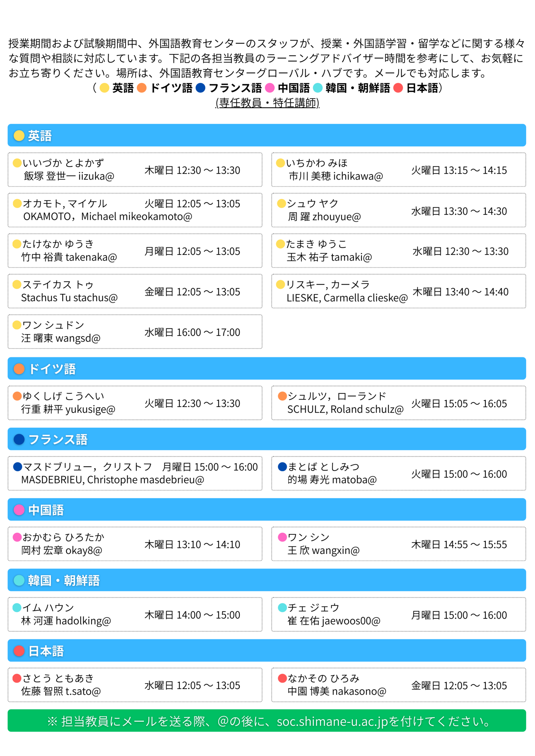Image resolution: width=535 pixels, height=756 pixels.
Task: Open the underlined 専任教員・特任講師 link
Action: pyautogui.click(x=267, y=103)
